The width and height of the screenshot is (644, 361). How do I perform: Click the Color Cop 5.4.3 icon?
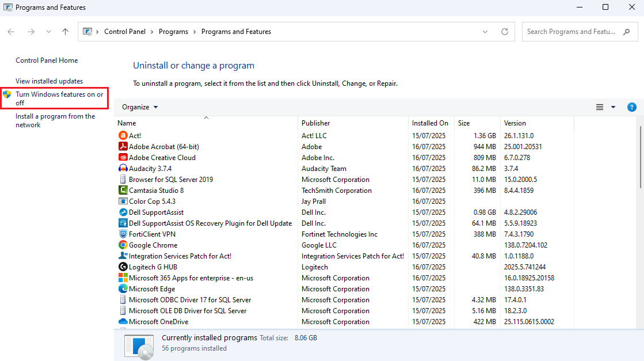click(x=123, y=202)
